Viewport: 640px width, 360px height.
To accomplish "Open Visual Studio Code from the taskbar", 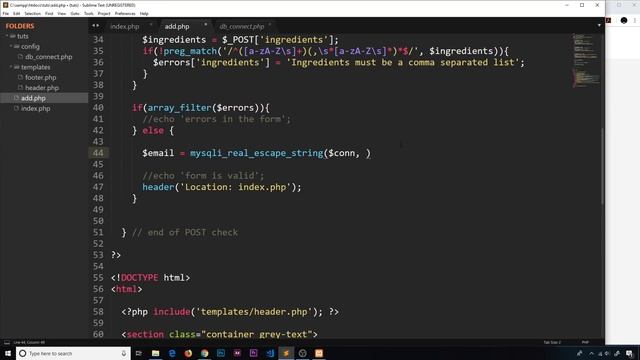I will click(x=270, y=353).
